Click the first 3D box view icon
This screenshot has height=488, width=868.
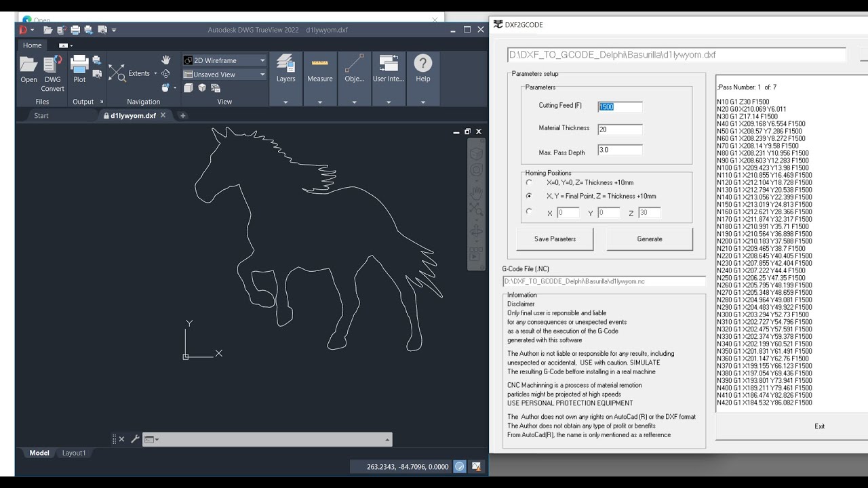coord(189,87)
